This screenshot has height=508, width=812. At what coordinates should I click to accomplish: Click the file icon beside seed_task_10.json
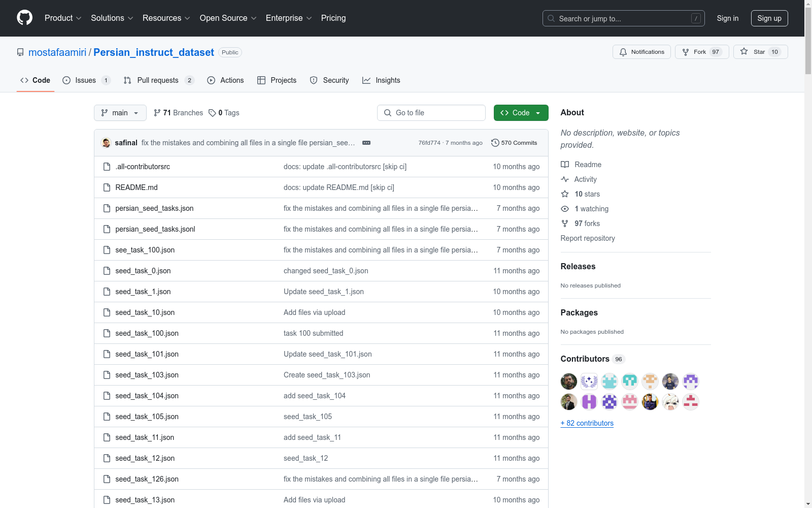(x=107, y=312)
